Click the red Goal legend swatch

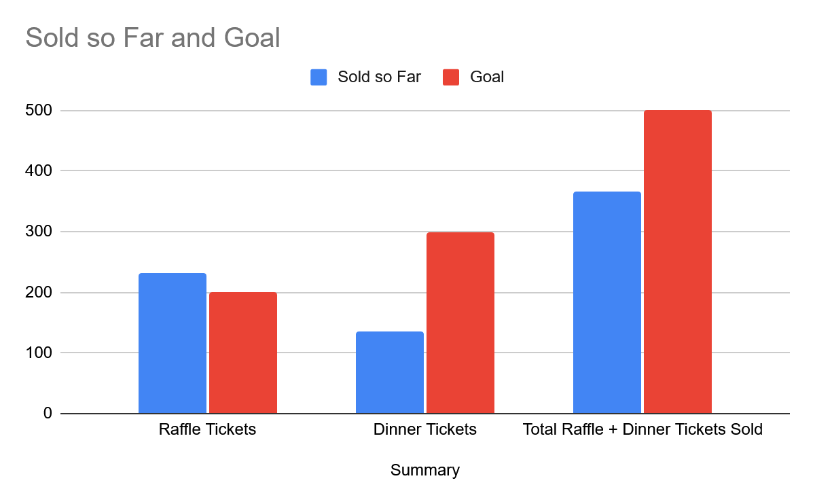click(x=451, y=77)
